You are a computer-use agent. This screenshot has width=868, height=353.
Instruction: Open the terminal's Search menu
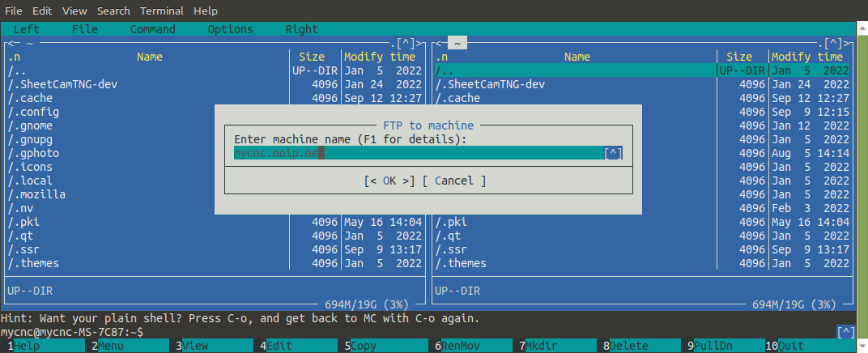[x=113, y=11]
